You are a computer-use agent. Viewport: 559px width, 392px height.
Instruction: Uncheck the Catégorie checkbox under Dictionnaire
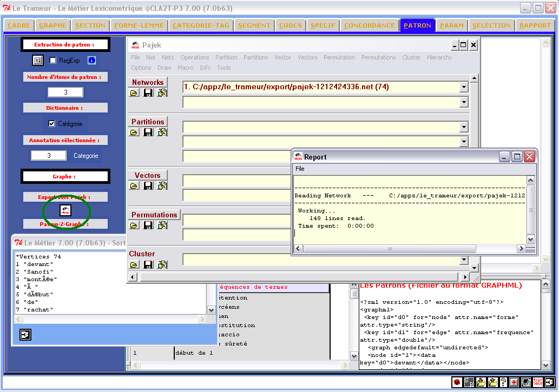52,123
